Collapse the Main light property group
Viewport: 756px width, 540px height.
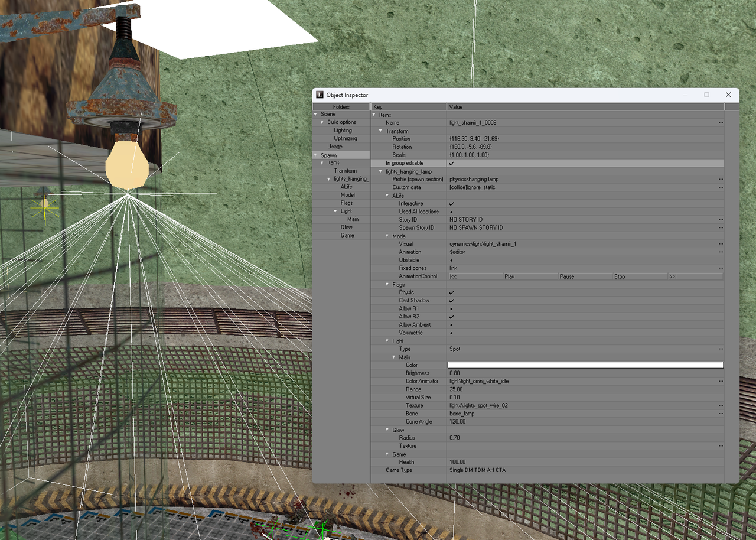(x=393, y=357)
